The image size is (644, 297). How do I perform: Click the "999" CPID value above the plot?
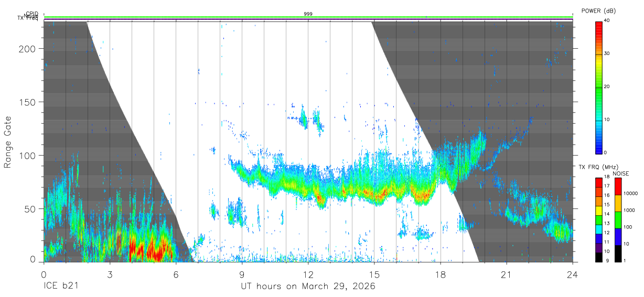coord(308,14)
